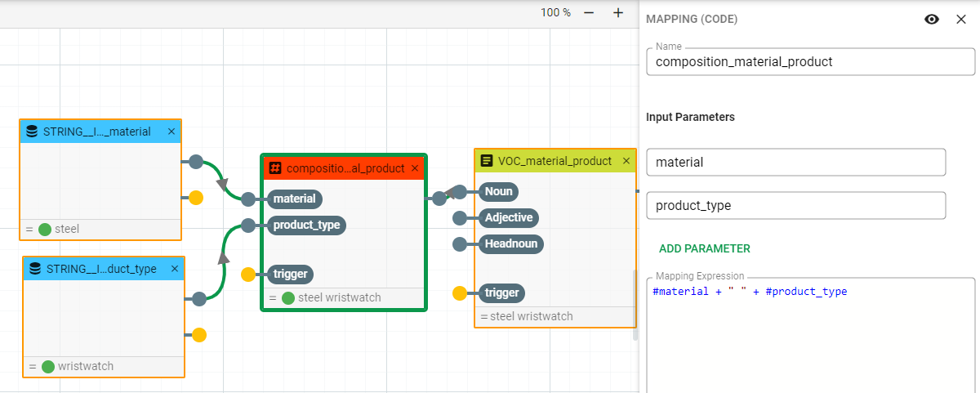980x393 pixels.
Task: Click the database icon on STRING material node
Action: click(33, 132)
